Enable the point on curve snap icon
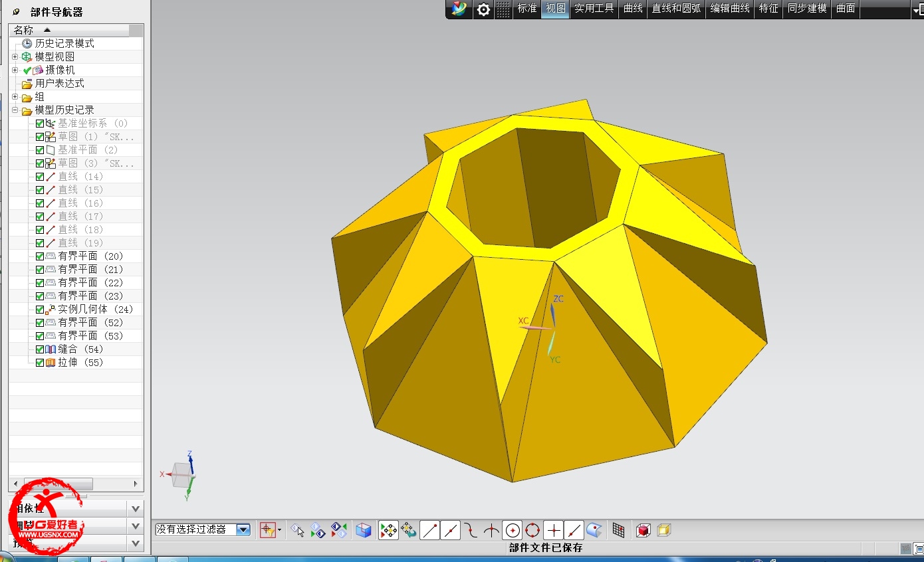 click(574, 530)
